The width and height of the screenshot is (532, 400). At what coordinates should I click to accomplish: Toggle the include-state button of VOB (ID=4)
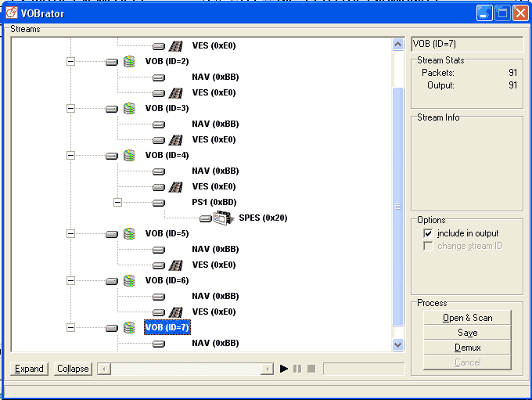[x=112, y=156]
